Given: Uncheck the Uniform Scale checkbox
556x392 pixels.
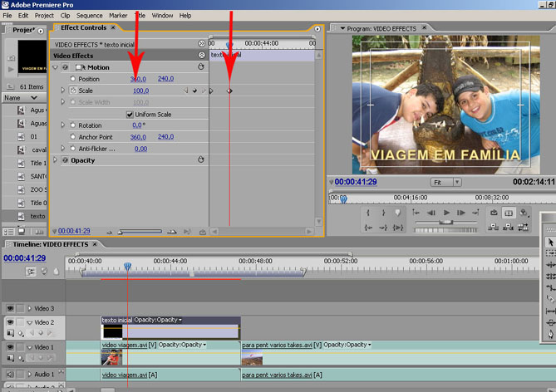Looking at the screenshot, I should pos(129,114).
